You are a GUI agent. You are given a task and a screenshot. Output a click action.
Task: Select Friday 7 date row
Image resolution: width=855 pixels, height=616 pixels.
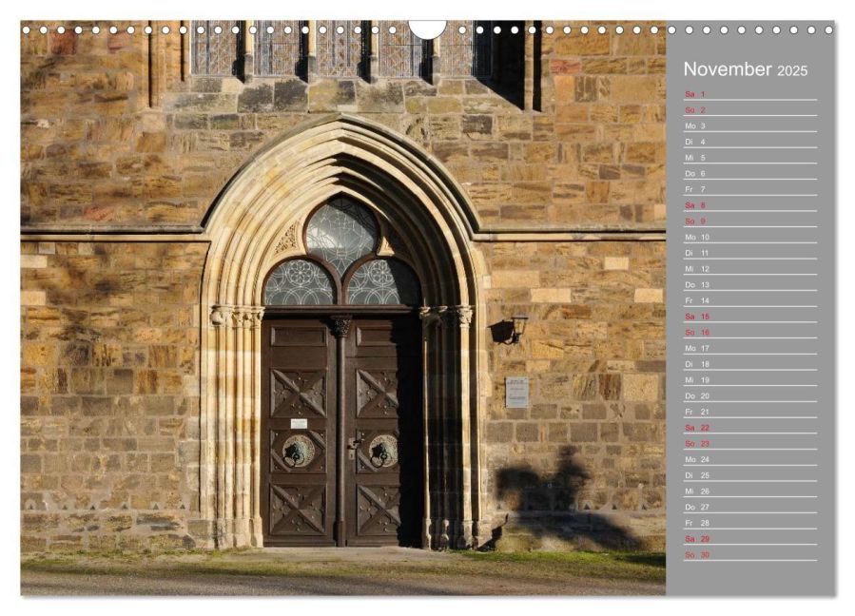pos(749,189)
